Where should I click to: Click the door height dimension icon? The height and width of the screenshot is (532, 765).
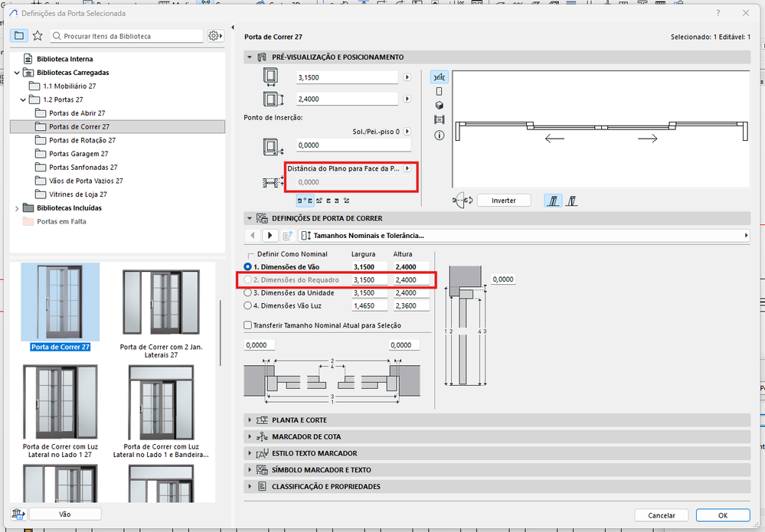[x=273, y=99]
